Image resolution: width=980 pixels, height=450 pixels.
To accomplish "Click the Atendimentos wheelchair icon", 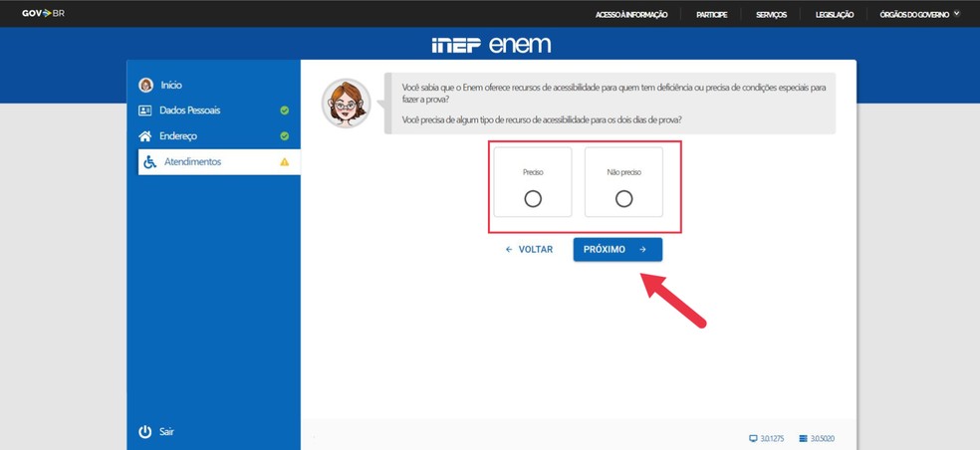I will coord(150,162).
